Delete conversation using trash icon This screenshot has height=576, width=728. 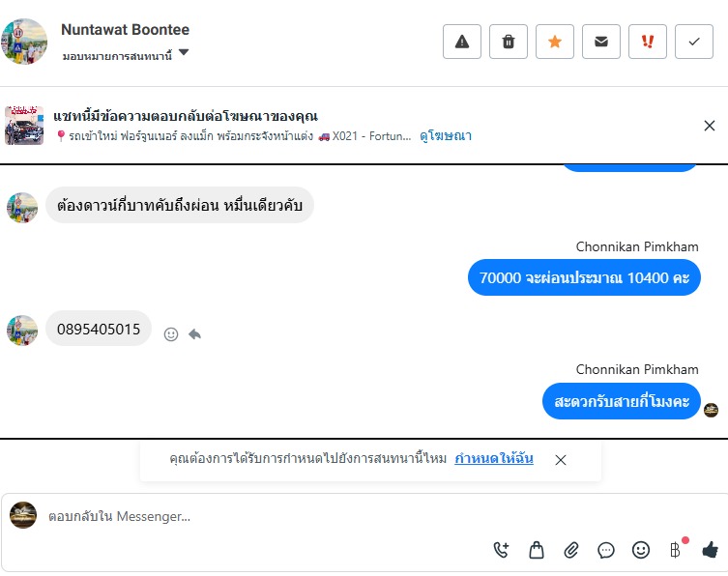pos(509,42)
